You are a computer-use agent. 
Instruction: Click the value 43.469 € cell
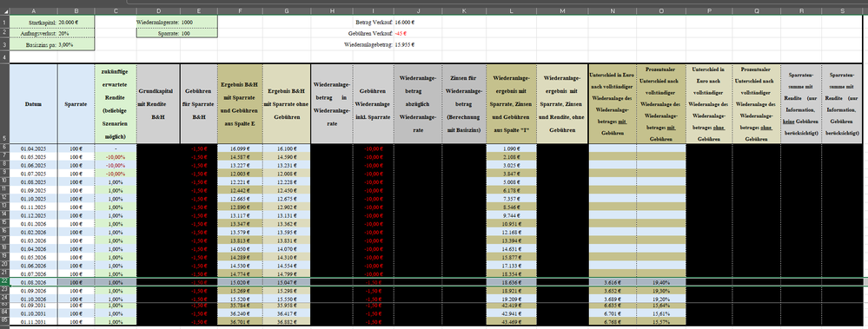point(512,322)
